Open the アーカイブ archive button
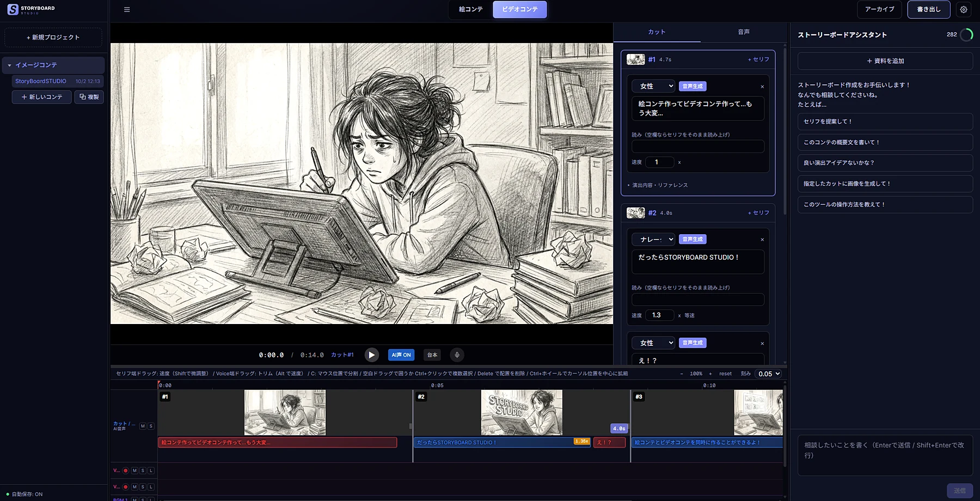The width and height of the screenshot is (980, 501). point(879,9)
